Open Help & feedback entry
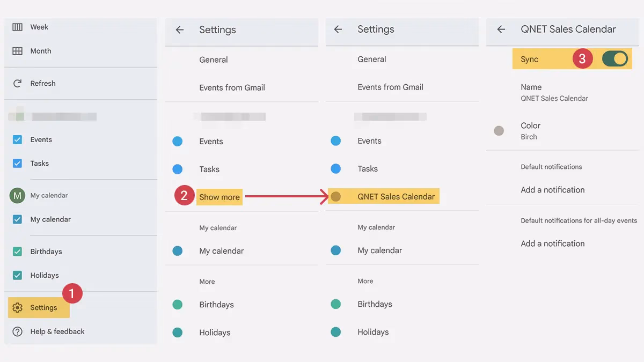The width and height of the screenshot is (644, 362). 57,331
